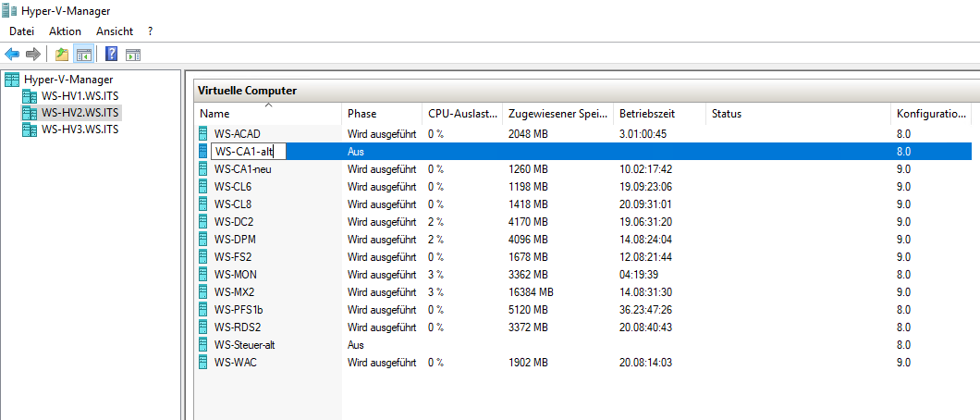980x420 pixels.
Task: Click the VM icon of WS-PFS1b
Action: [202, 309]
